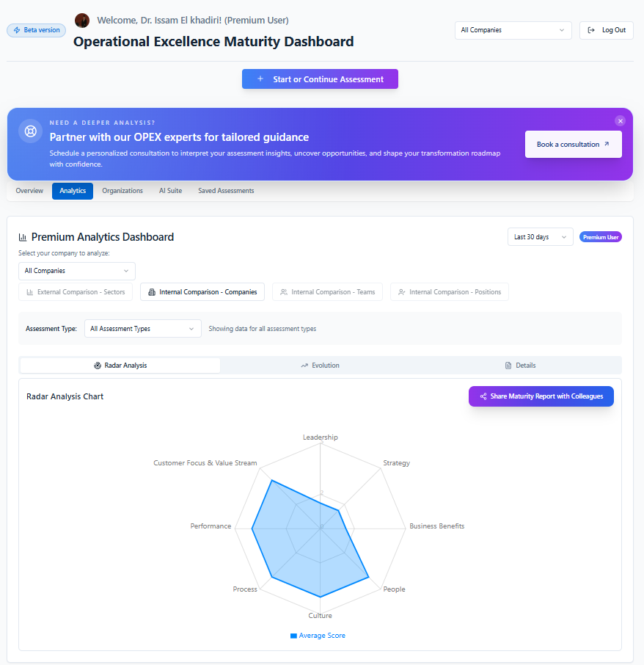Open the AI Suite tab
644x665 pixels.
(x=170, y=190)
